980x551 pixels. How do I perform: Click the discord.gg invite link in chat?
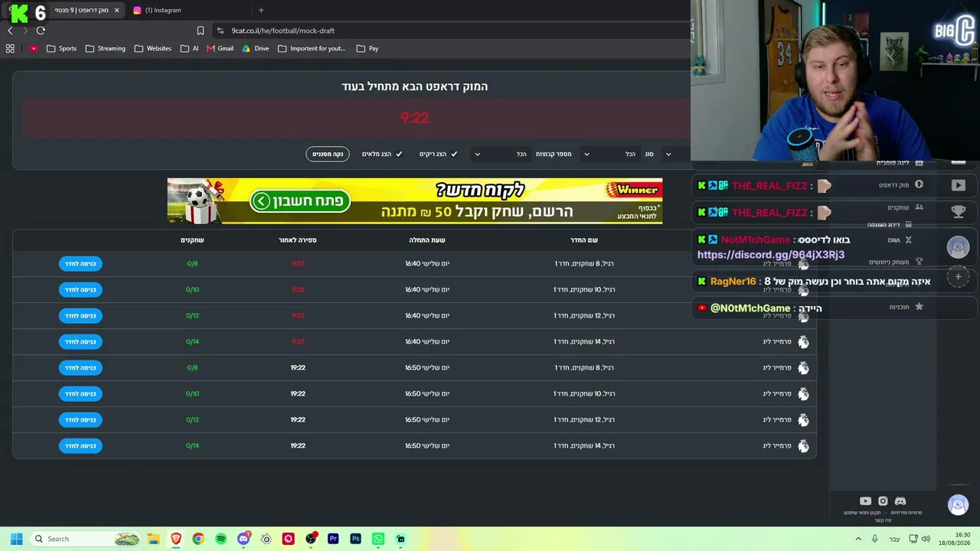pyautogui.click(x=771, y=255)
